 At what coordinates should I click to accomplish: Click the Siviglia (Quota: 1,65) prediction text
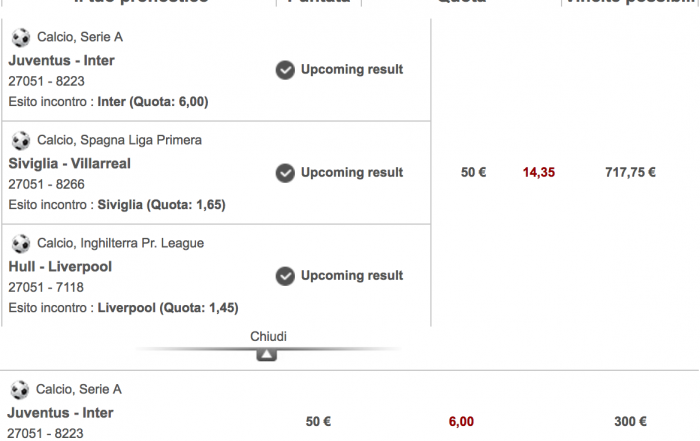(x=162, y=205)
